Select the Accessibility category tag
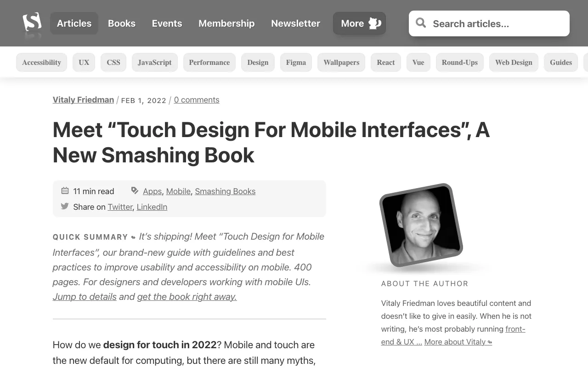The height and width of the screenshot is (368, 588). point(41,63)
